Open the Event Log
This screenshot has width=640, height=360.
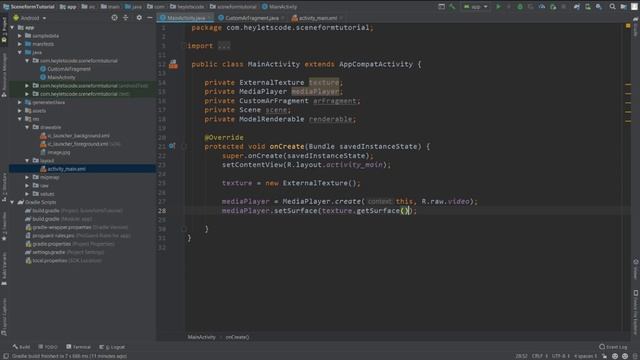613,347
